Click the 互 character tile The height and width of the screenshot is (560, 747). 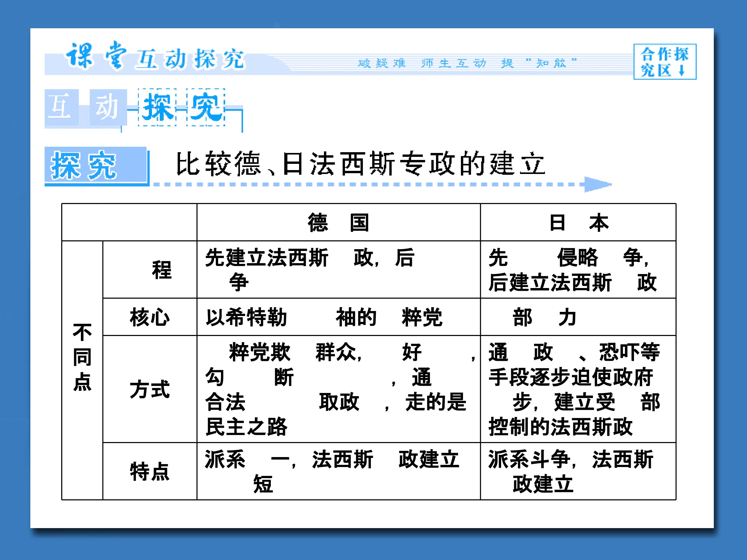pos(62,107)
